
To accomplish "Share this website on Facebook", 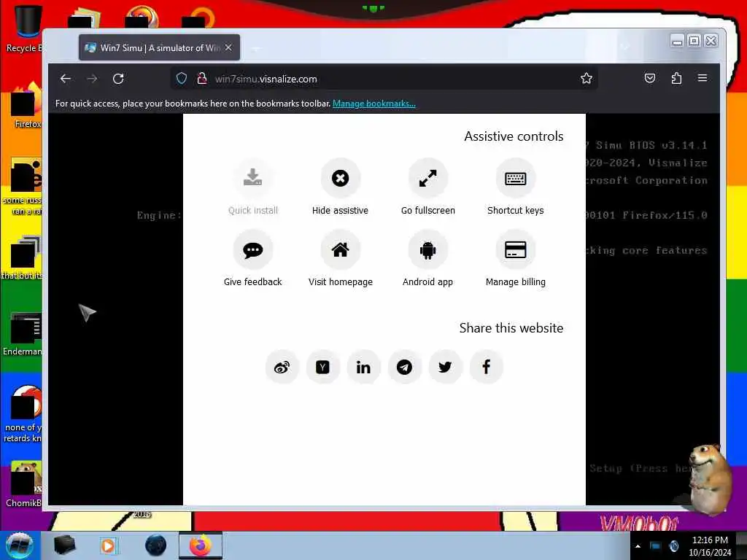I will point(486,367).
